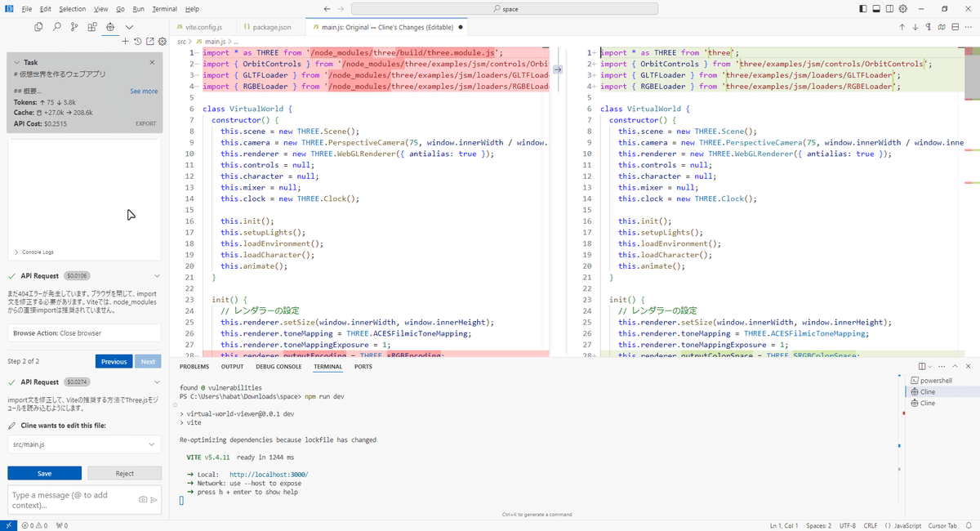Open the Help menu

(x=192, y=9)
